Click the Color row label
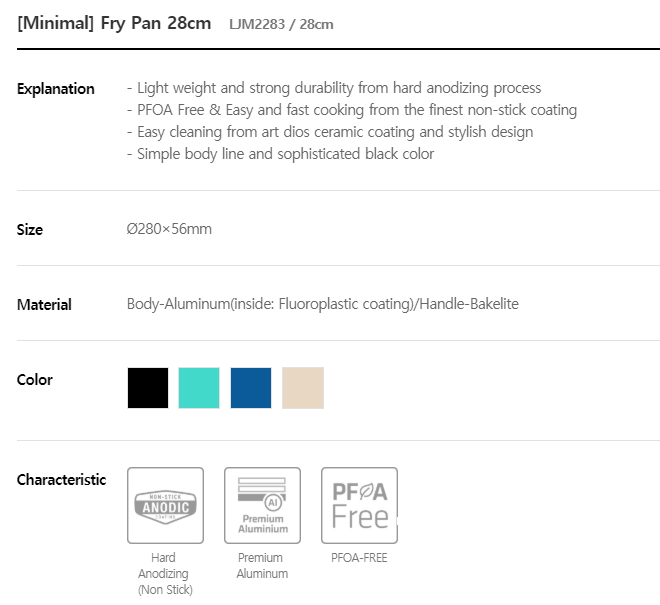 pos(35,380)
